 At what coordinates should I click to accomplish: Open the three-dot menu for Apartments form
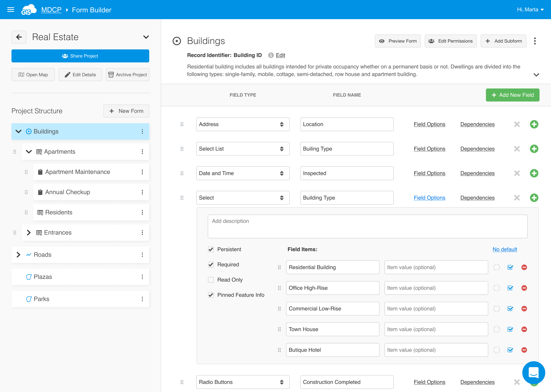(x=142, y=152)
